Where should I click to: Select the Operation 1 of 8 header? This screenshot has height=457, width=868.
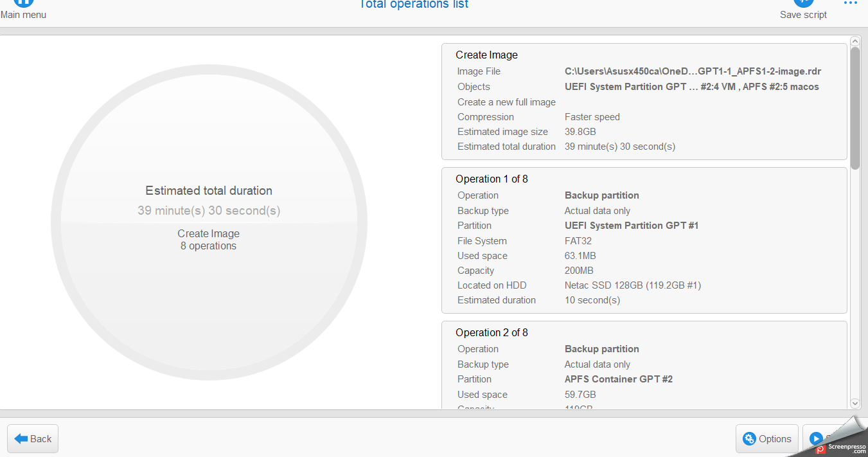pos(492,179)
